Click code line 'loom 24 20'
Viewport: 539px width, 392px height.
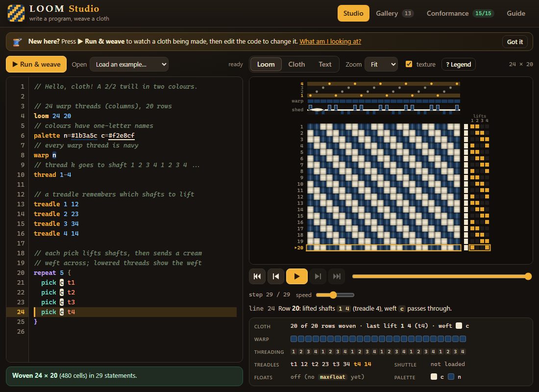(x=52, y=116)
